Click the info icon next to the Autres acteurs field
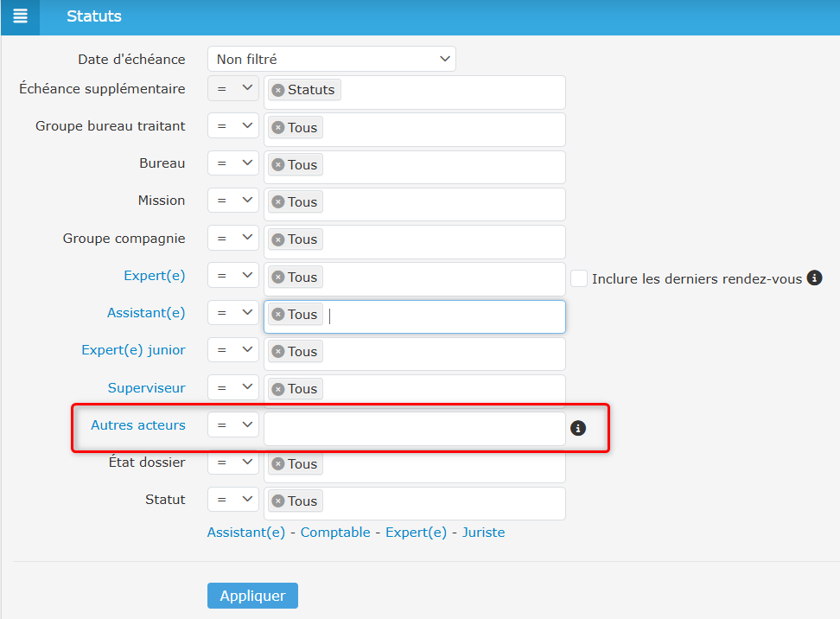 point(578,427)
